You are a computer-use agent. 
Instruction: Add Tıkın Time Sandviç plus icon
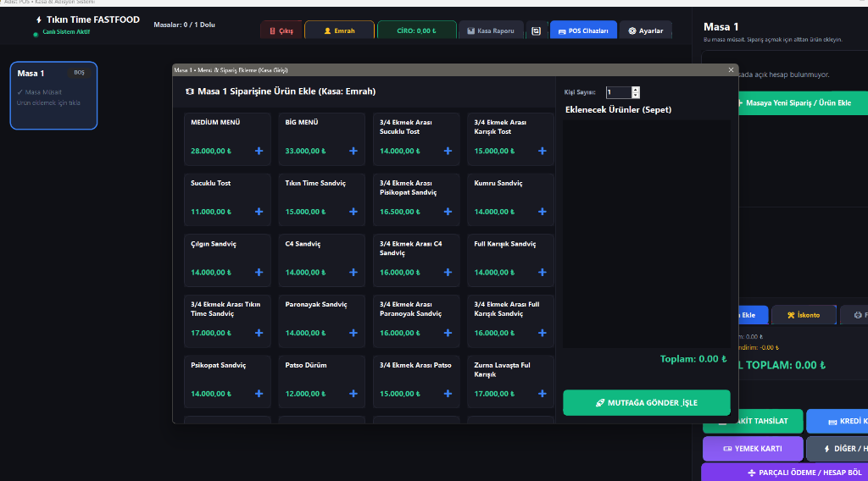353,212
